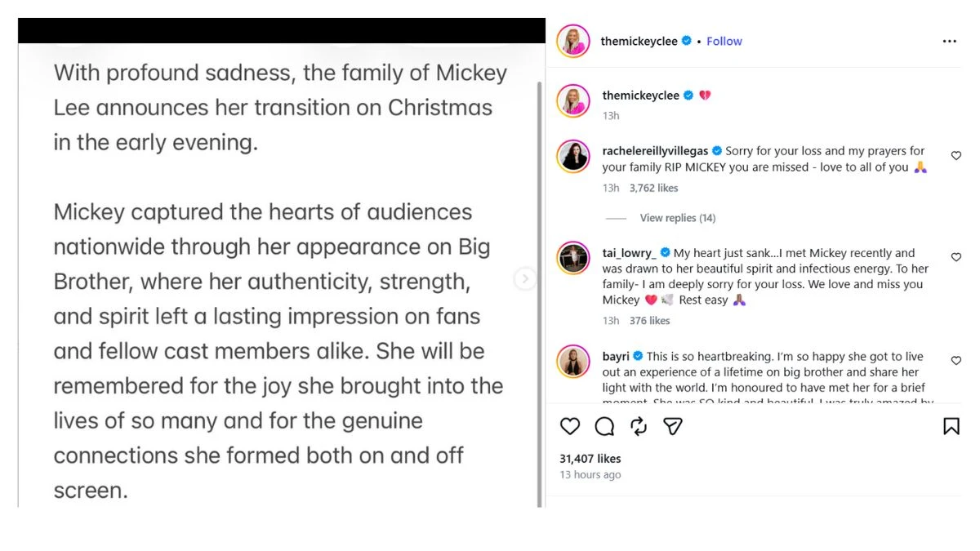Open rachelereillyvillegas's profile via her username

653,151
